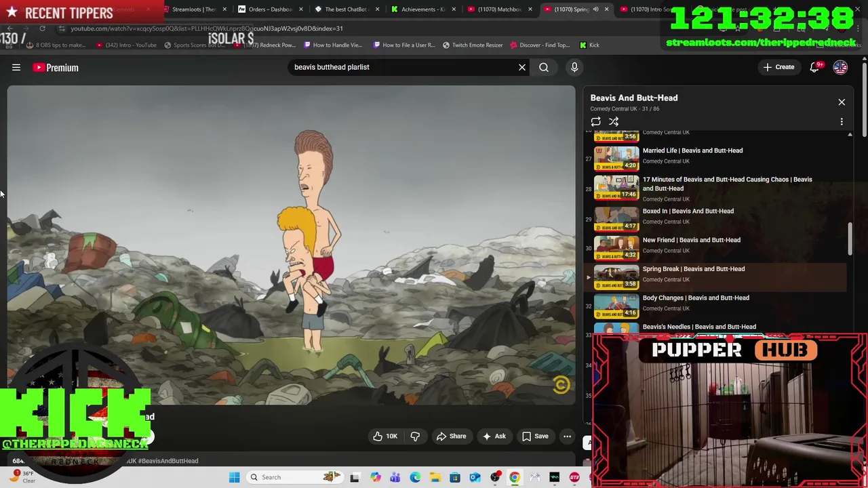
Task: Open (342) Intro - YouTube bookmark
Action: click(x=126, y=45)
